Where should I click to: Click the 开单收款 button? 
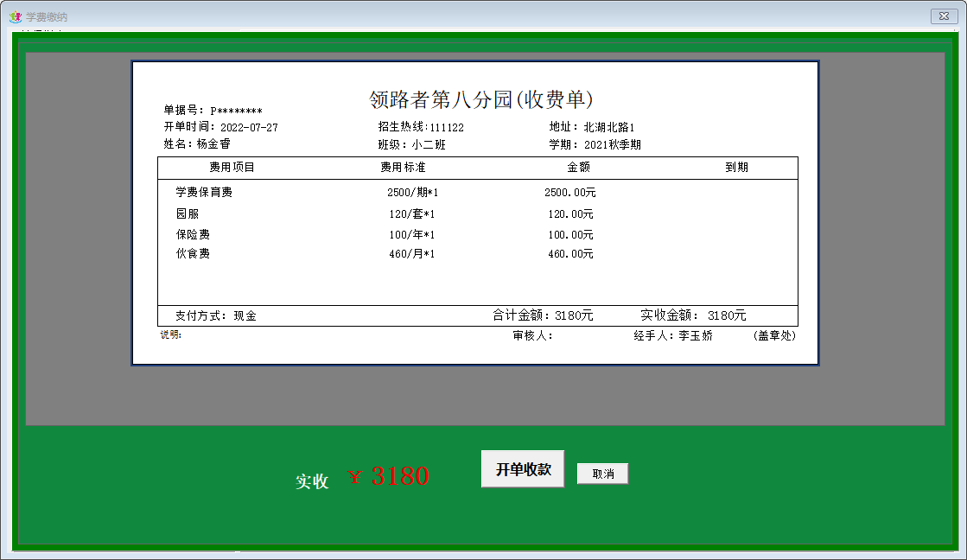(x=522, y=469)
